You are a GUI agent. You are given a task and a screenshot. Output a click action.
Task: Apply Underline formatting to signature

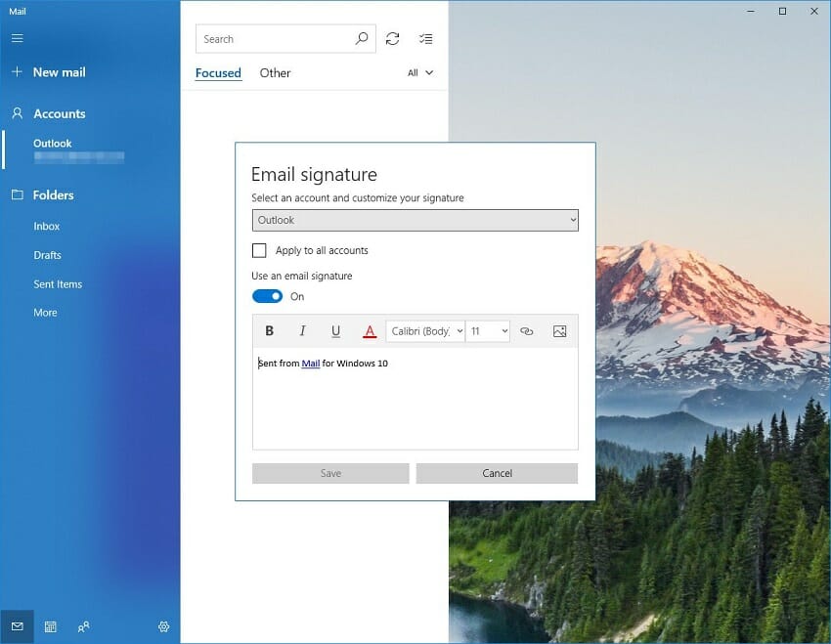336,331
